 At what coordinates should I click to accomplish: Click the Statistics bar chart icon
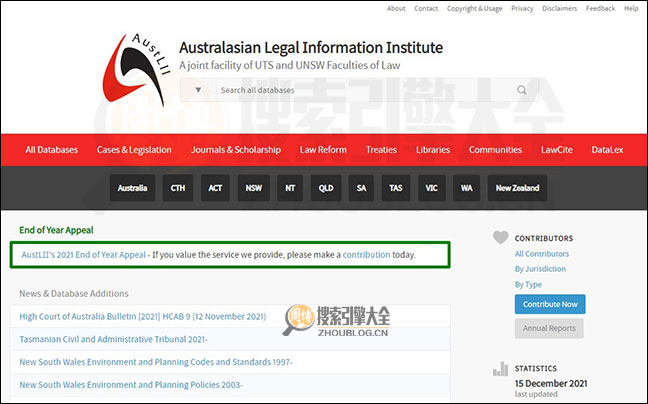(x=500, y=370)
